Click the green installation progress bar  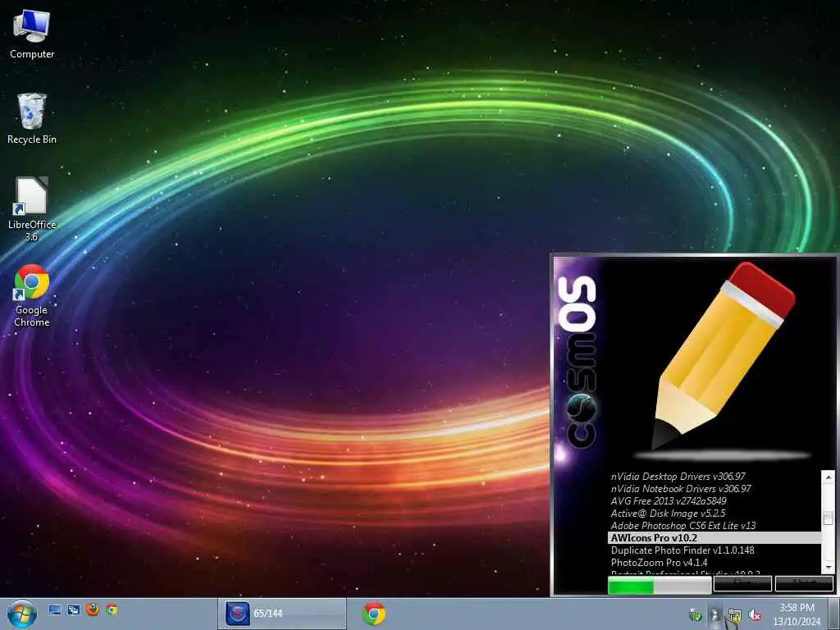(660, 586)
